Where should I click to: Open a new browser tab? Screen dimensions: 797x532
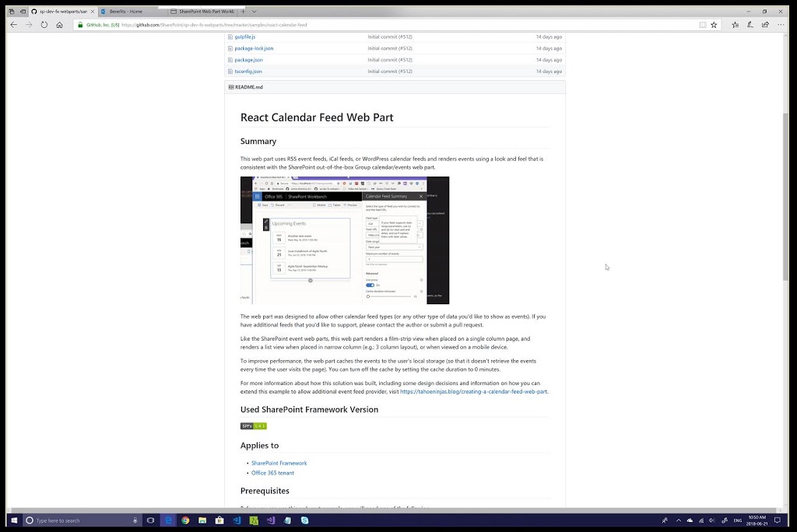coord(243,11)
